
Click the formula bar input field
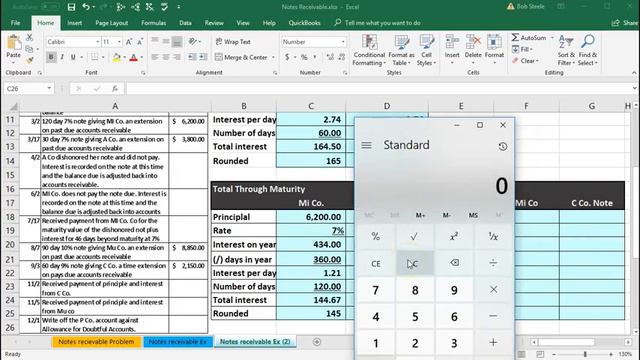point(378,89)
